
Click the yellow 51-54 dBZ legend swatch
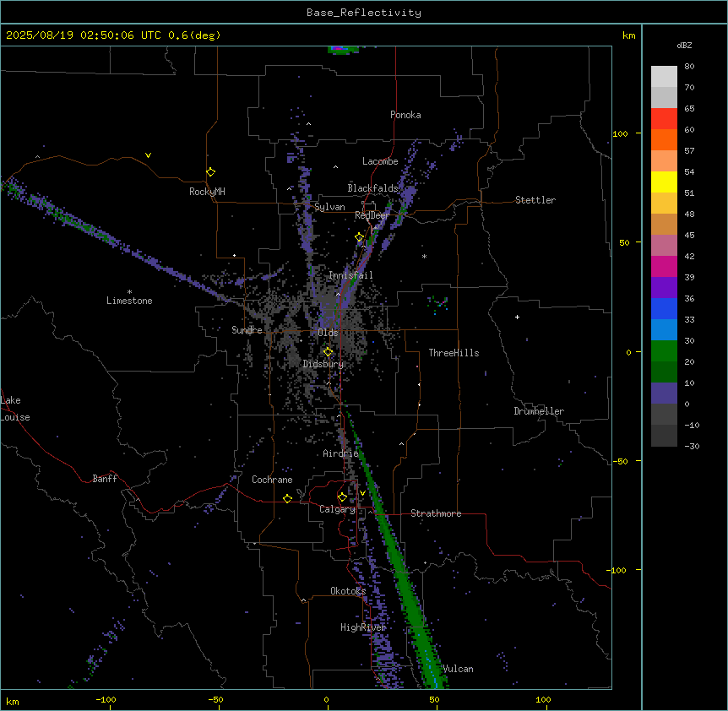click(664, 182)
